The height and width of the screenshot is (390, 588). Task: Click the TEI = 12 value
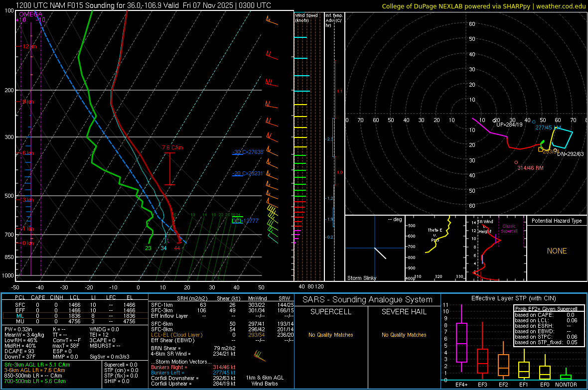(99, 335)
